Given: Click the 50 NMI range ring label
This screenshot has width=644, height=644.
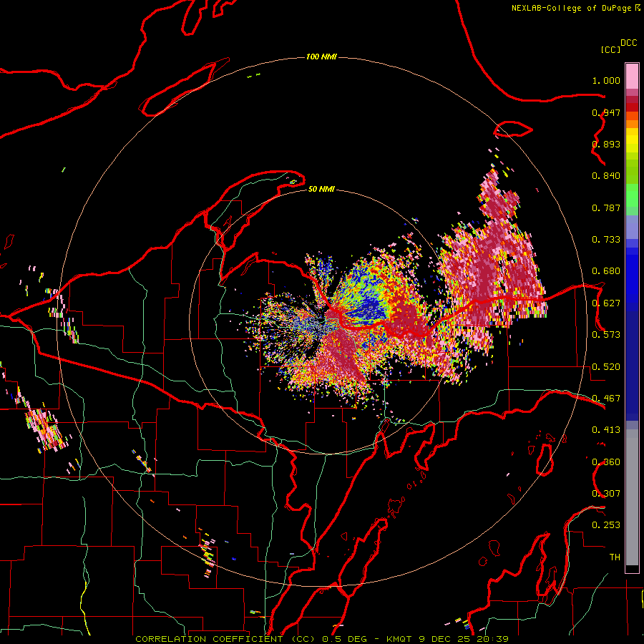Looking at the screenshot, I should [x=321, y=189].
